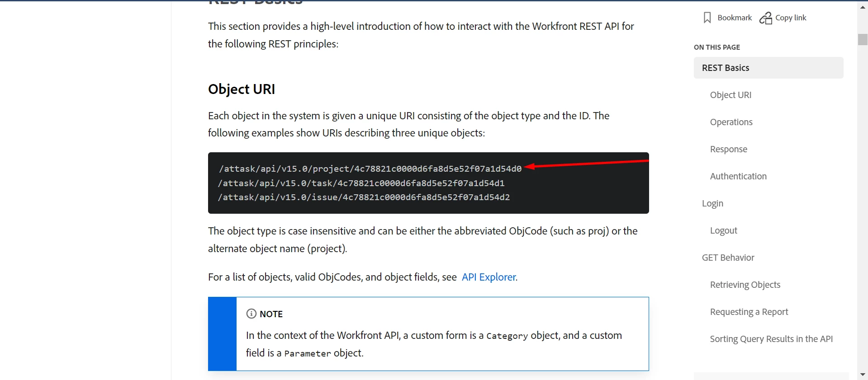Click the scrollbar up arrow

pos(863,7)
